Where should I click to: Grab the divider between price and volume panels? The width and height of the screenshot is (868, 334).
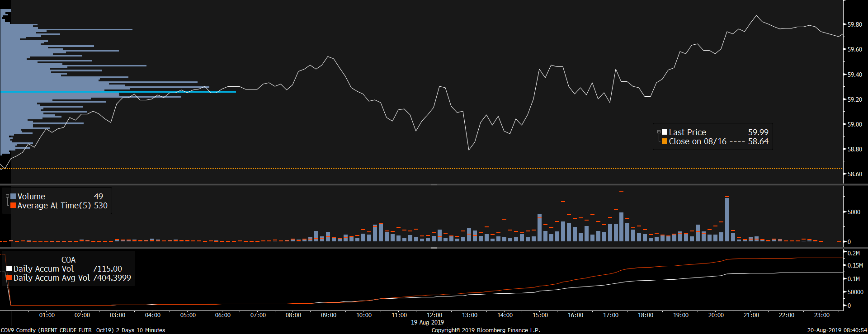(434, 184)
